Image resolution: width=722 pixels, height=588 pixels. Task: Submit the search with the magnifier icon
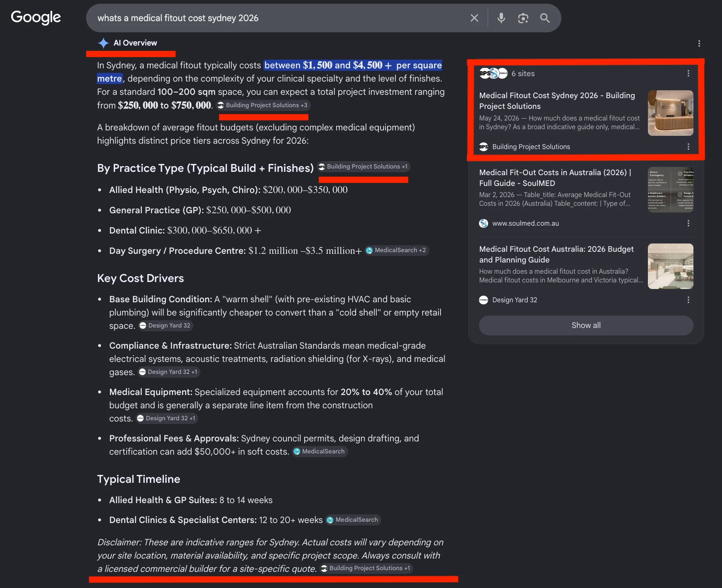[545, 18]
